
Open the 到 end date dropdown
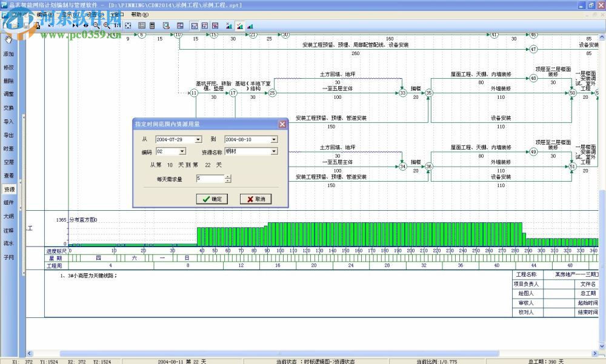[274, 139]
